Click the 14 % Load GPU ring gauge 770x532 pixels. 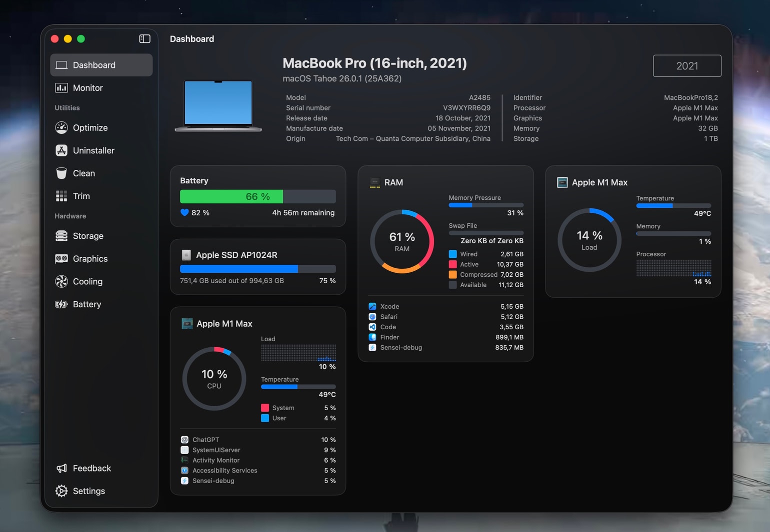pos(589,240)
